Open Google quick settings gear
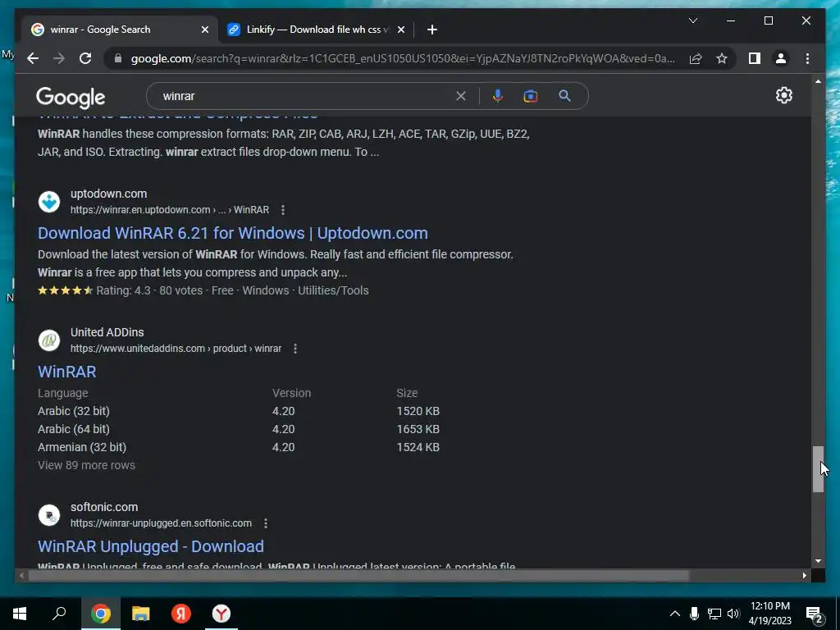This screenshot has width=840, height=630. pyautogui.click(x=783, y=95)
